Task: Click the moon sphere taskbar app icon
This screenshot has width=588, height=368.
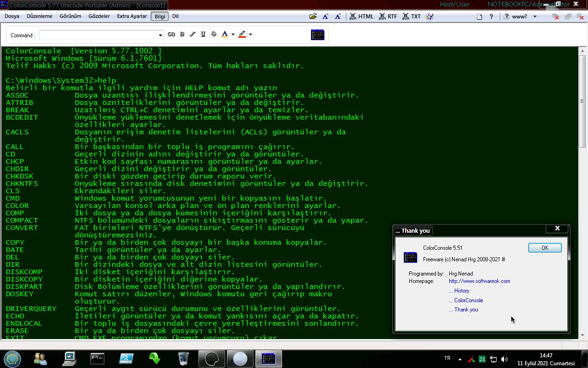Action: [x=240, y=358]
